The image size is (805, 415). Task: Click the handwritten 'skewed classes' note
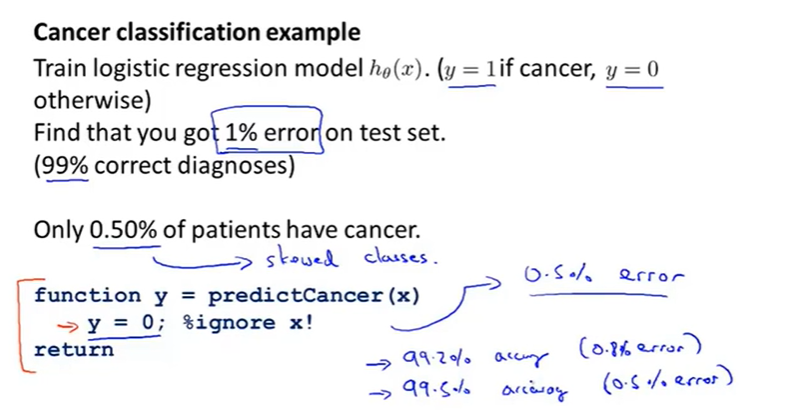coord(352,258)
